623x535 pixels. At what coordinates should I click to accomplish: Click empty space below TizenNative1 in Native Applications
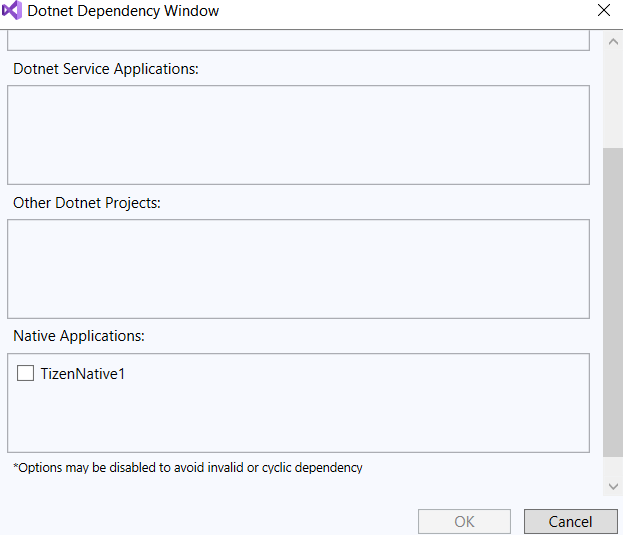(x=298, y=420)
